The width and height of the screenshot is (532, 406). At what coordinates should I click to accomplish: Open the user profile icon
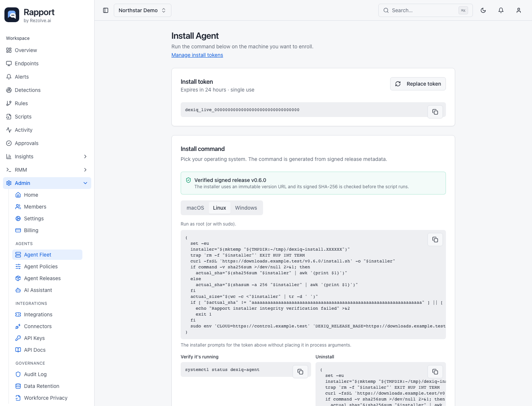[x=519, y=10]
